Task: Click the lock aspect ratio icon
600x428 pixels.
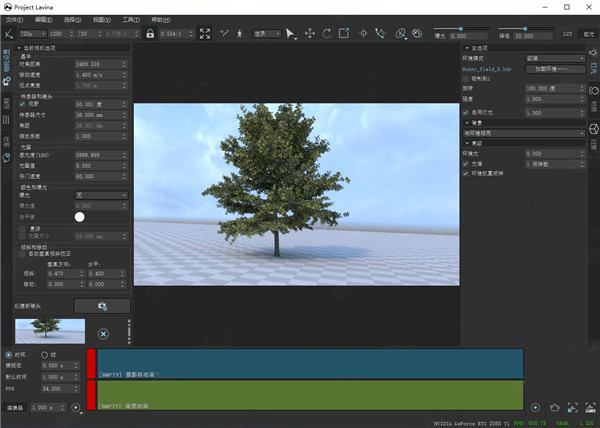Action: tap(150, 33)
